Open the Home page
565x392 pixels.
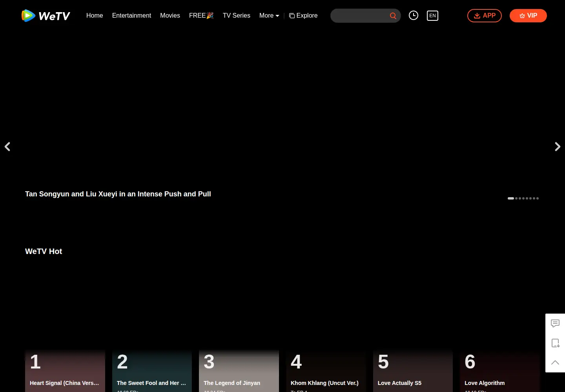pos(95,16)
